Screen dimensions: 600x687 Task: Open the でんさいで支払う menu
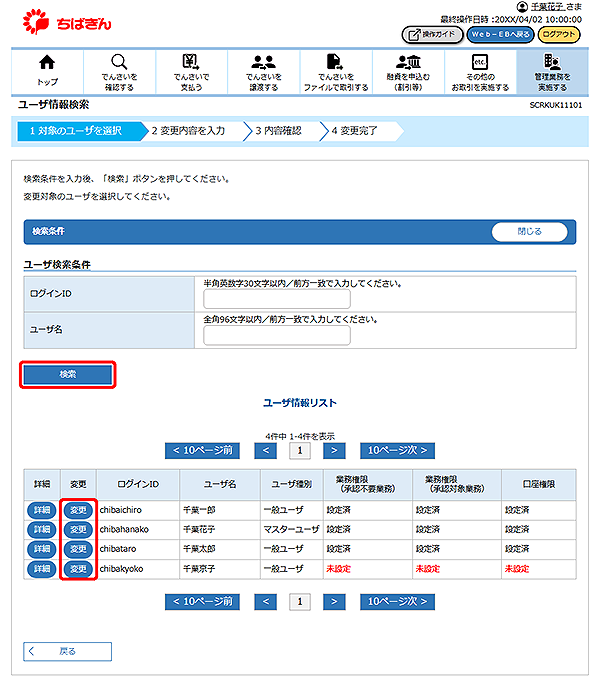192,71
